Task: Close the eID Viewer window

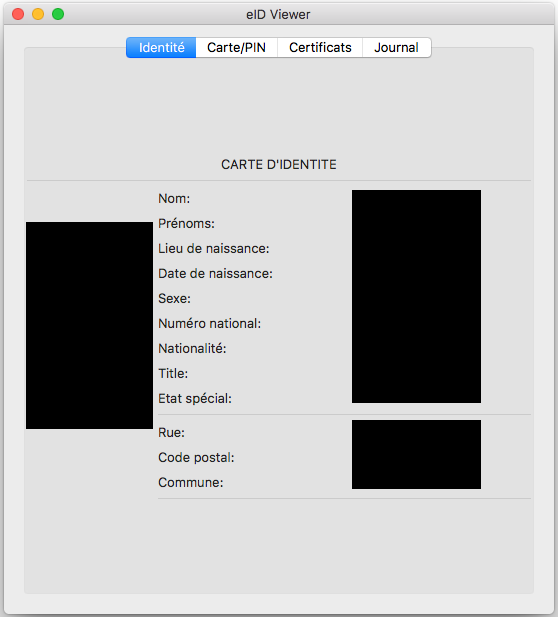Action: 18,14
